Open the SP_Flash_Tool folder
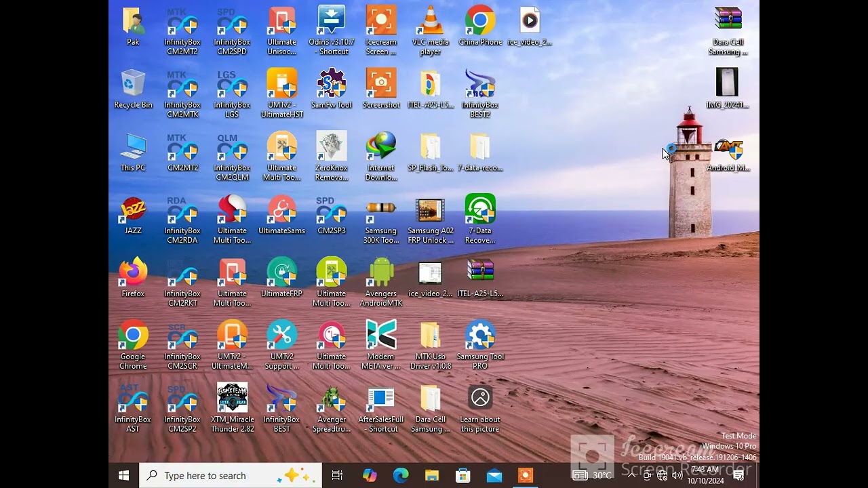This screenshot has height=488, width=868. (x=430, y=147)
